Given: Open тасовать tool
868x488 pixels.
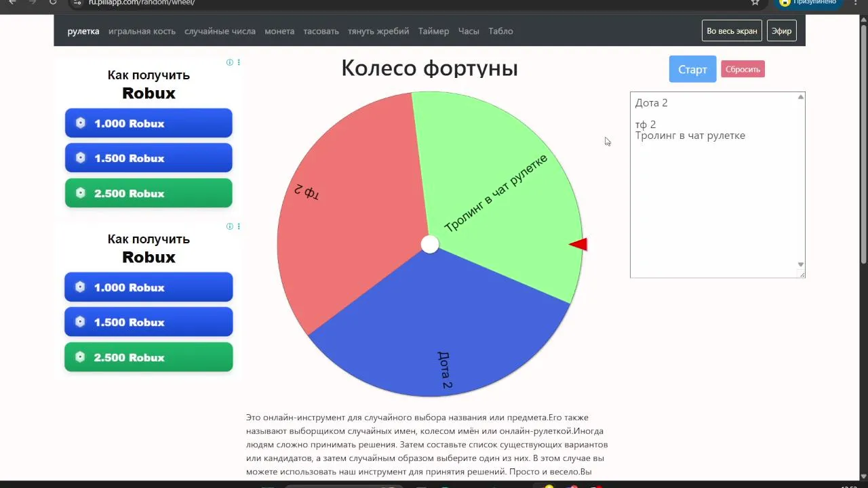Looking at the screenshot, I should pos(321,31).
